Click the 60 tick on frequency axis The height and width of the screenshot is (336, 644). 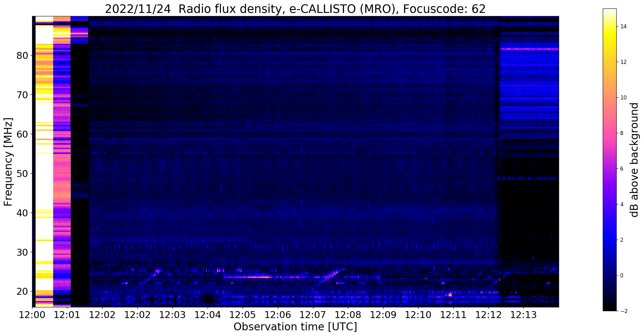(22, 134)
